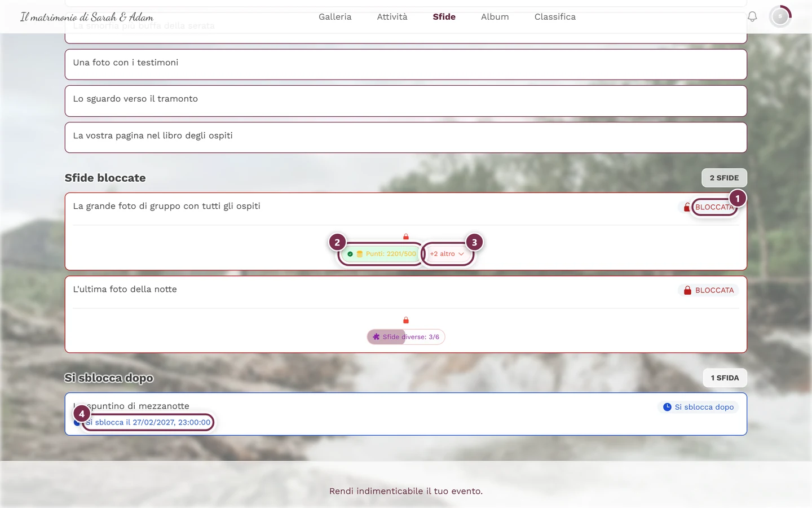
Task: Click the Sfide diverse: 3/6 progress chip
Action: pyautogui.click(x=406, y=337)
